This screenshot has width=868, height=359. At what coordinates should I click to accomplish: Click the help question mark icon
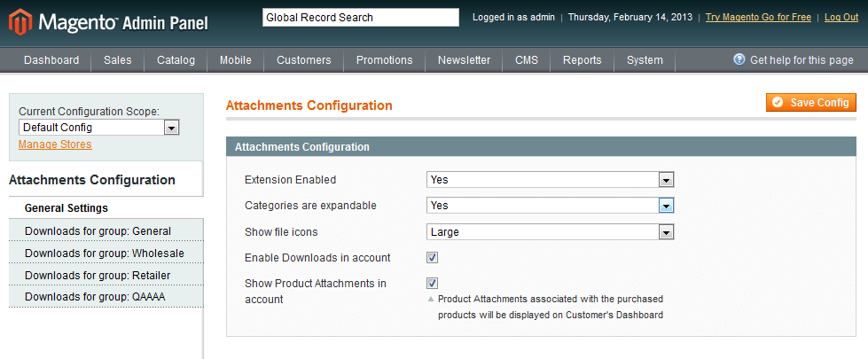click(x=739, y=60)
